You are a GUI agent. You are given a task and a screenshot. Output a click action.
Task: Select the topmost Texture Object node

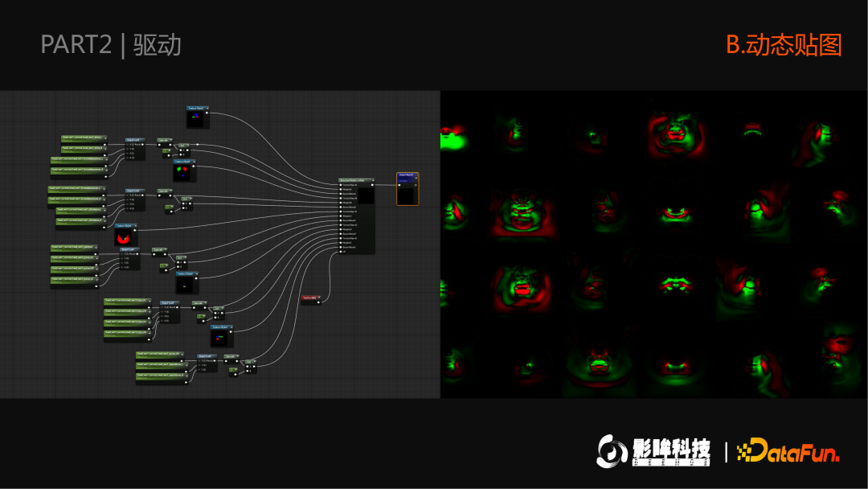tap(198, 108)
